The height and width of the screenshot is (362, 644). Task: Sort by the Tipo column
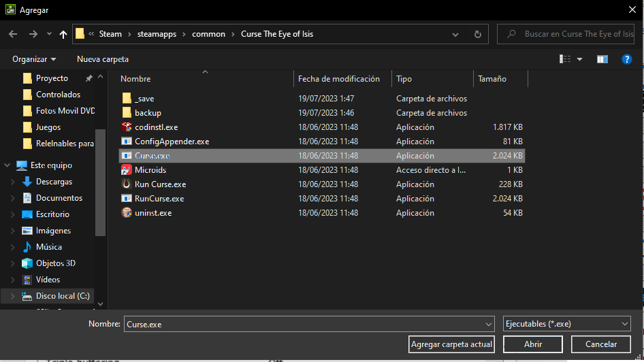404,79
